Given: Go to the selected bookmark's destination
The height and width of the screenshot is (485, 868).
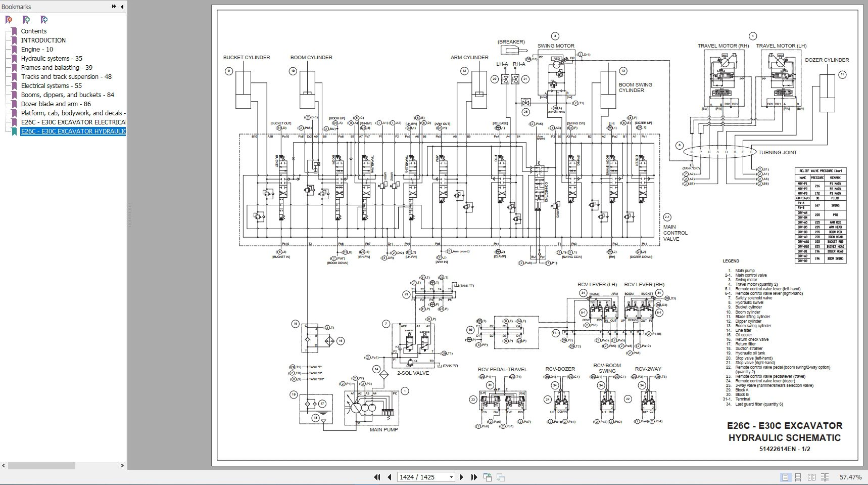Looking at the screenshot, I should 43,19.
